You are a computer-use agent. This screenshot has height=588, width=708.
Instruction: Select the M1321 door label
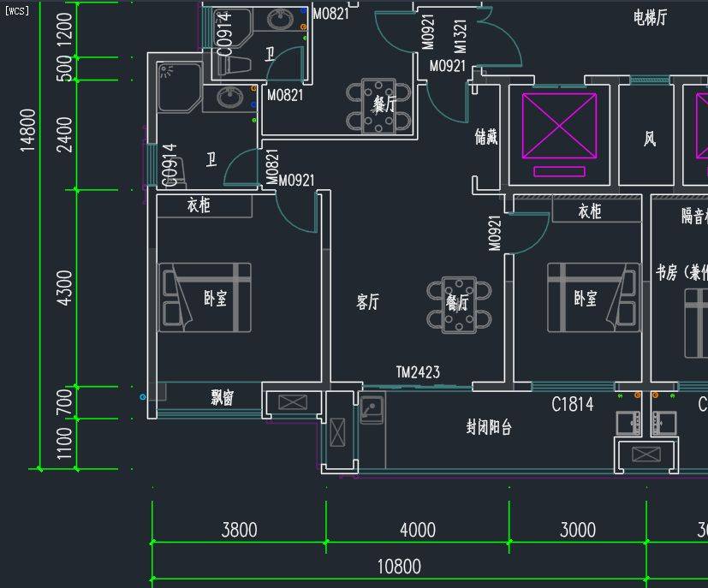459,34
